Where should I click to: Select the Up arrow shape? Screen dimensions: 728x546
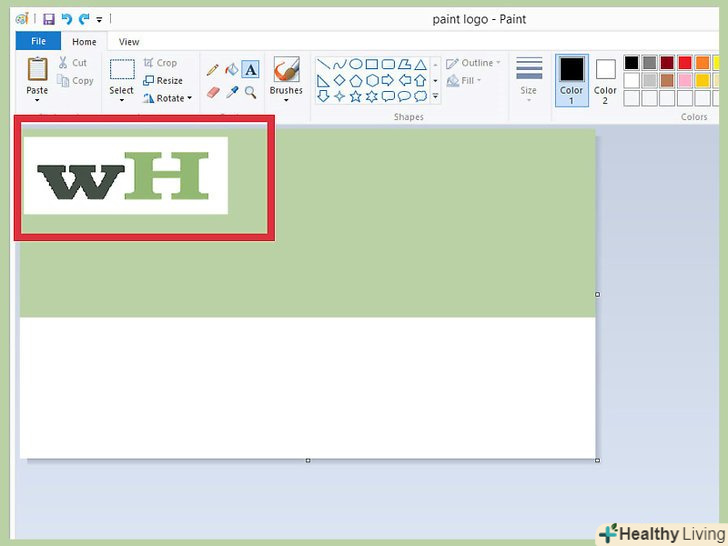[420, 80]
